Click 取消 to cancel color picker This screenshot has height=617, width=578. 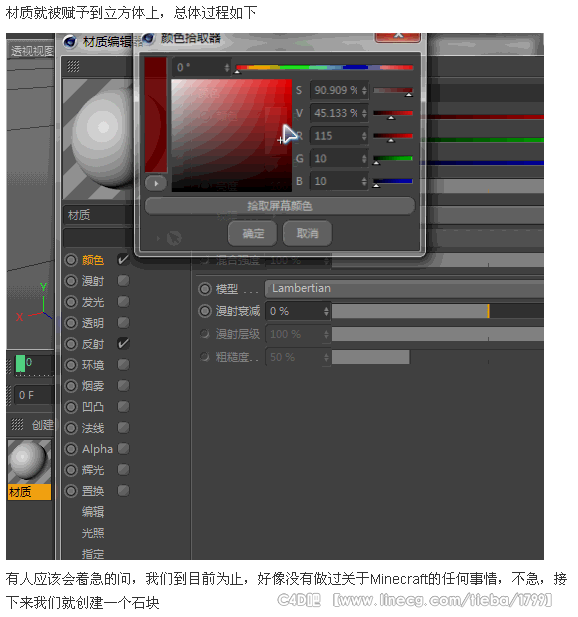(x=307, y=234)
